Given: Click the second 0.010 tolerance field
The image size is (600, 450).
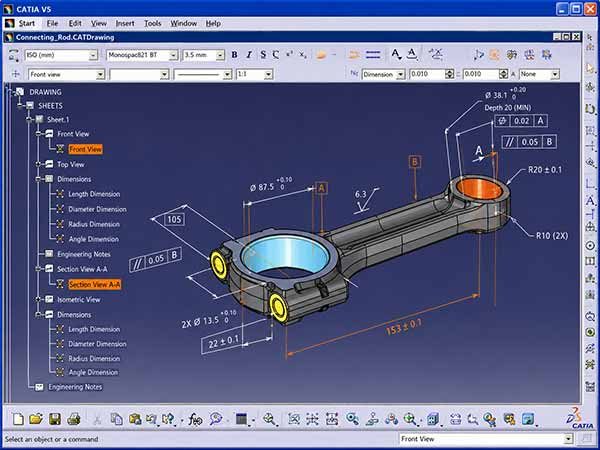Looking at the screenshot, I should tap(481, 74).
